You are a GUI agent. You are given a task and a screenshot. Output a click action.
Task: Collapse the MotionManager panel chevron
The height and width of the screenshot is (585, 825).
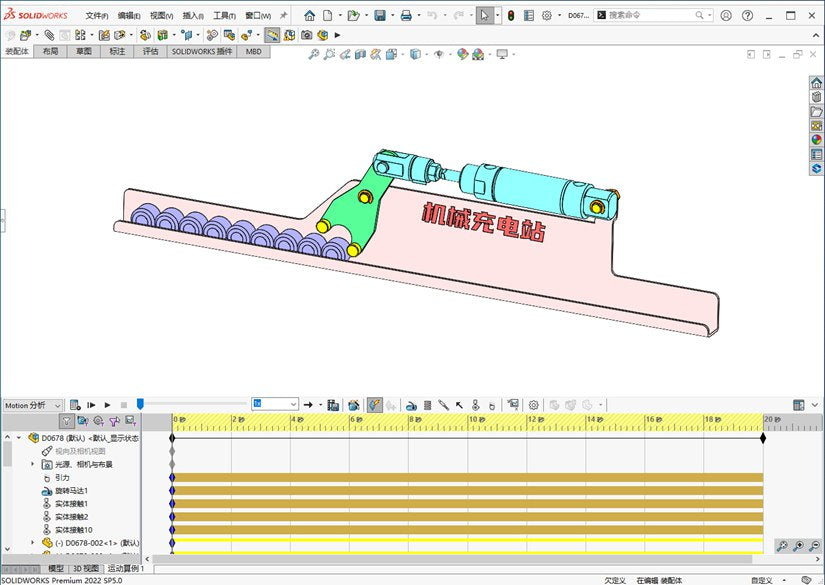click(x=815, y=405)
